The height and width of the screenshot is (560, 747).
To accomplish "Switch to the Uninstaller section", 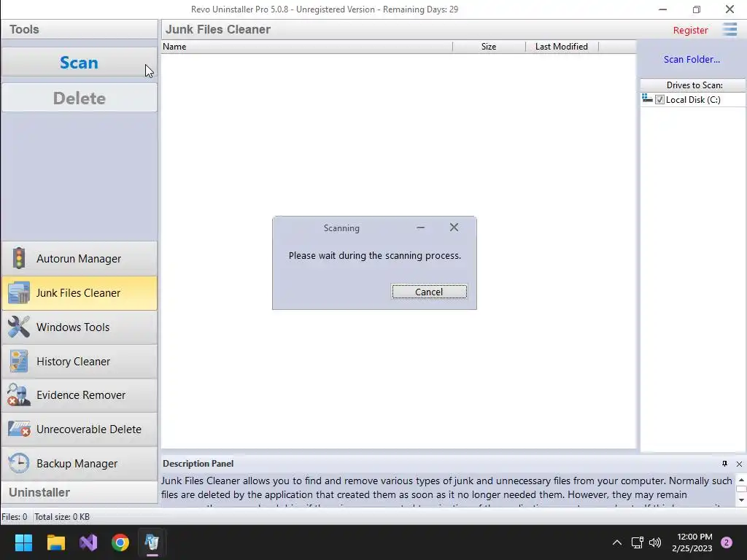I will [x=79, y=492].
